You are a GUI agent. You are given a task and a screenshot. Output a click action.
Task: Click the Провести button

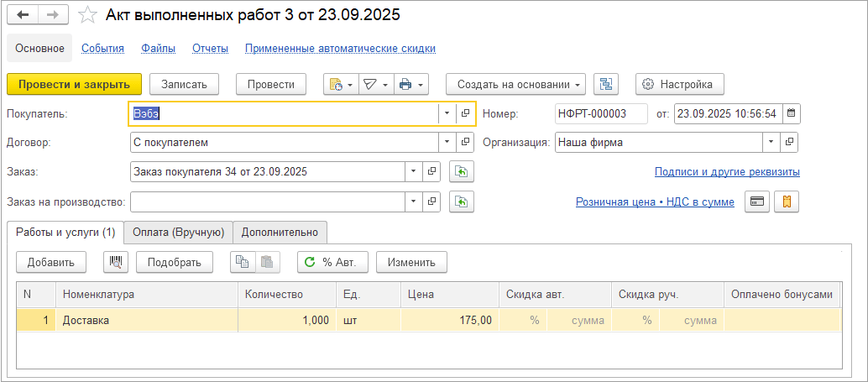(271, 85)
